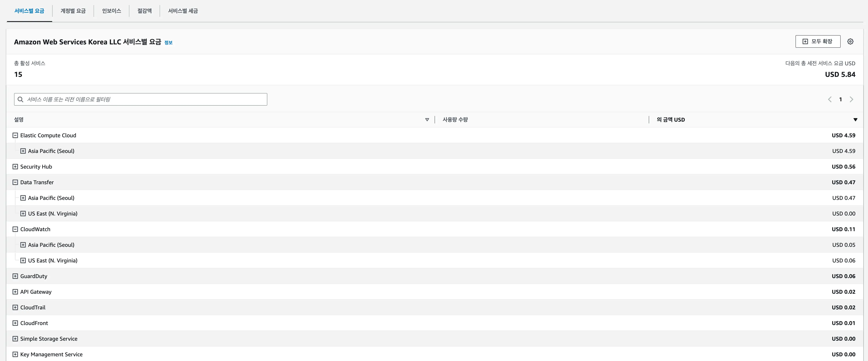Go to next page arrow

click(x=852, y=99)
